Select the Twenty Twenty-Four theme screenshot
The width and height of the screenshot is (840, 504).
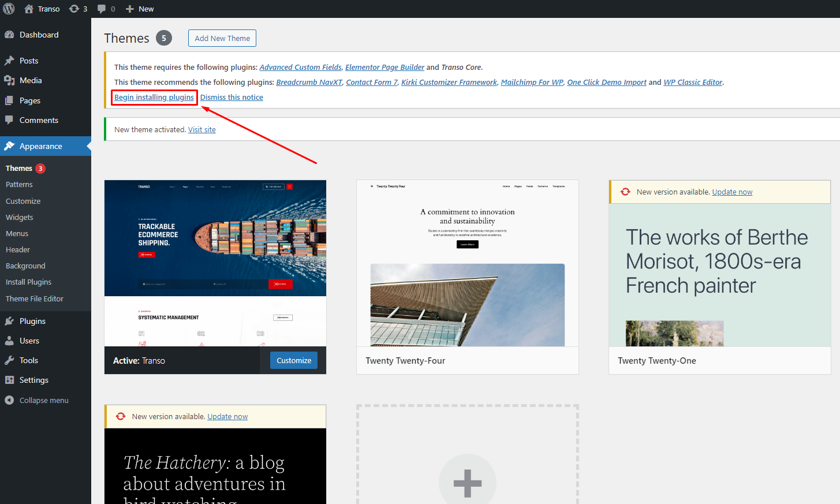coord(468,263)
